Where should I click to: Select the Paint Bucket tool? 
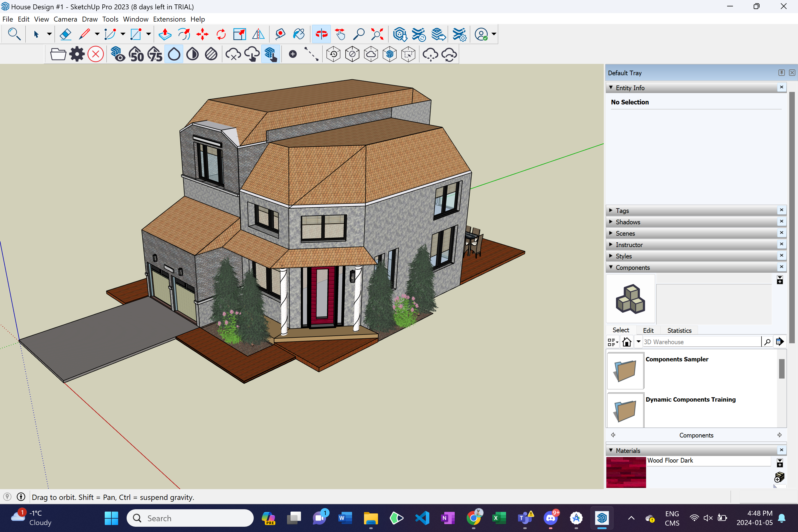299,34
